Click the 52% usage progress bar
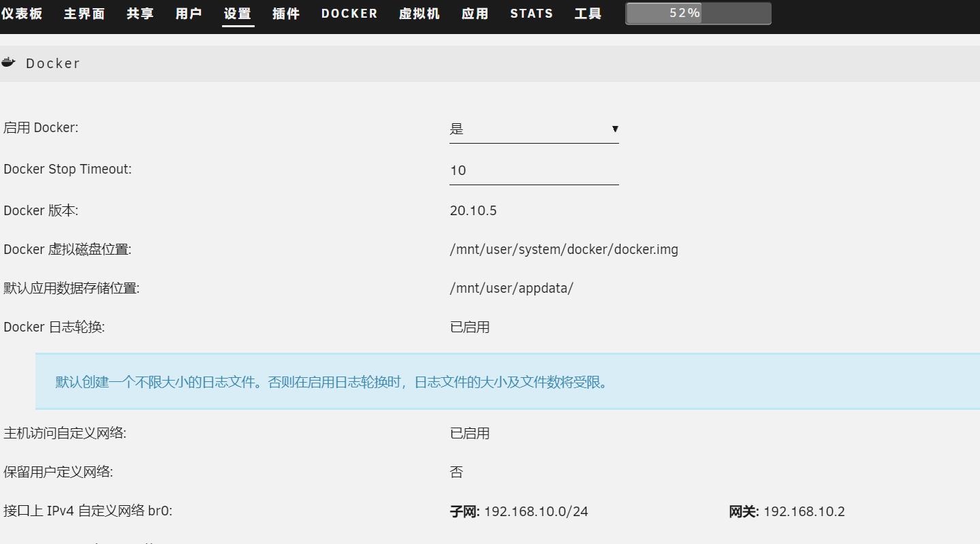 coord(697,13)
